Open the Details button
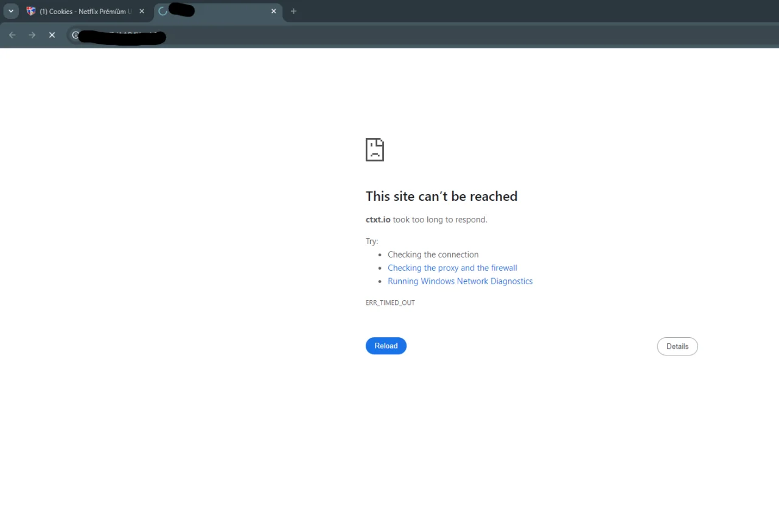The image size is (779, 532). click(677, 346)
